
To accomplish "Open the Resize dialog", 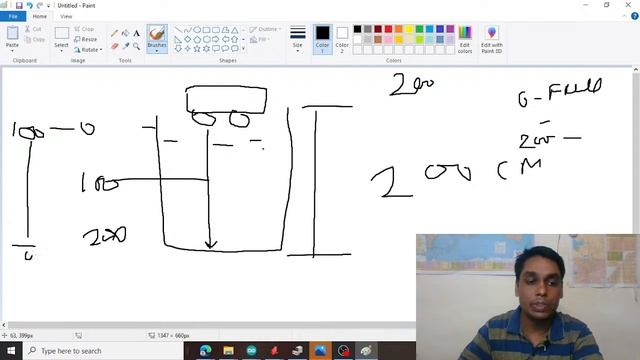I will tap(85, 39).
